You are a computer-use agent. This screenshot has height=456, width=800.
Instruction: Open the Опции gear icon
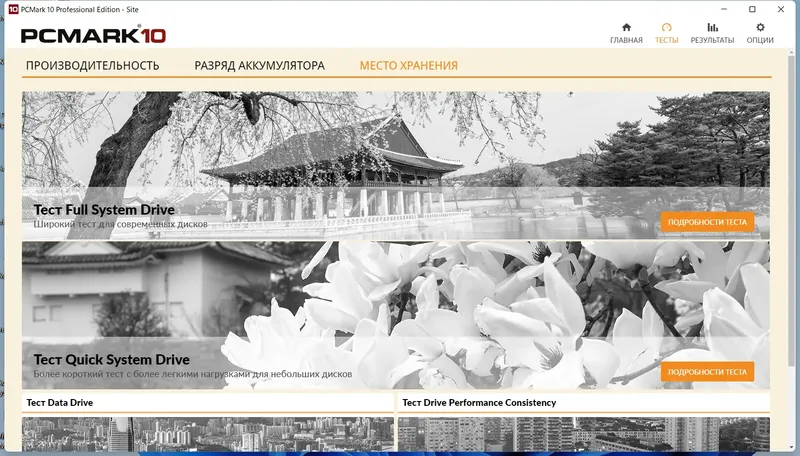point(760,28)
